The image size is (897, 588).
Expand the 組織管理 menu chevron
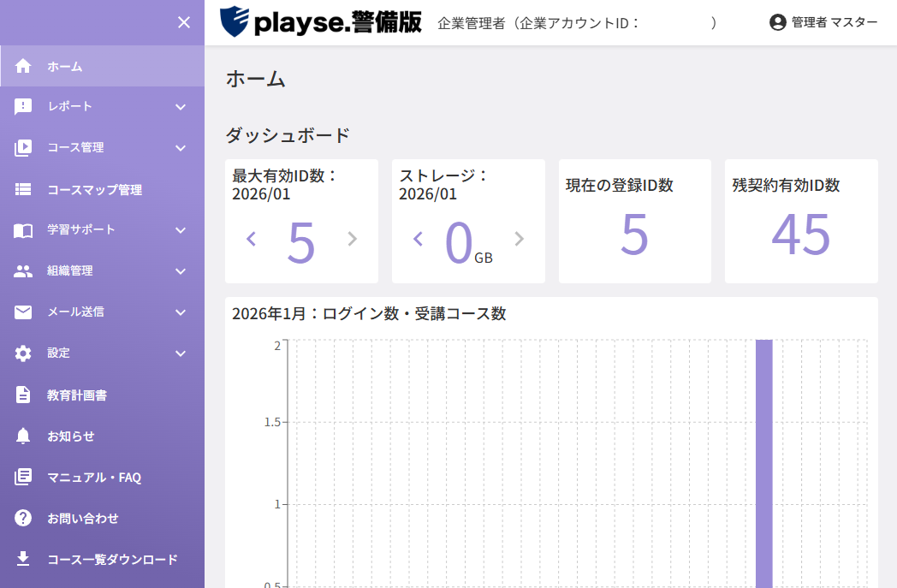click(x=181, y=271)
